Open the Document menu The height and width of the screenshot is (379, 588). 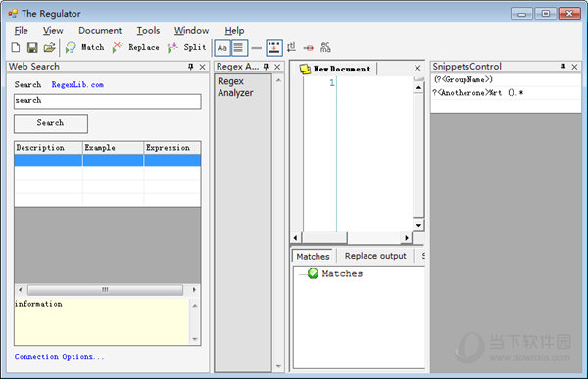tap(100, 31)
